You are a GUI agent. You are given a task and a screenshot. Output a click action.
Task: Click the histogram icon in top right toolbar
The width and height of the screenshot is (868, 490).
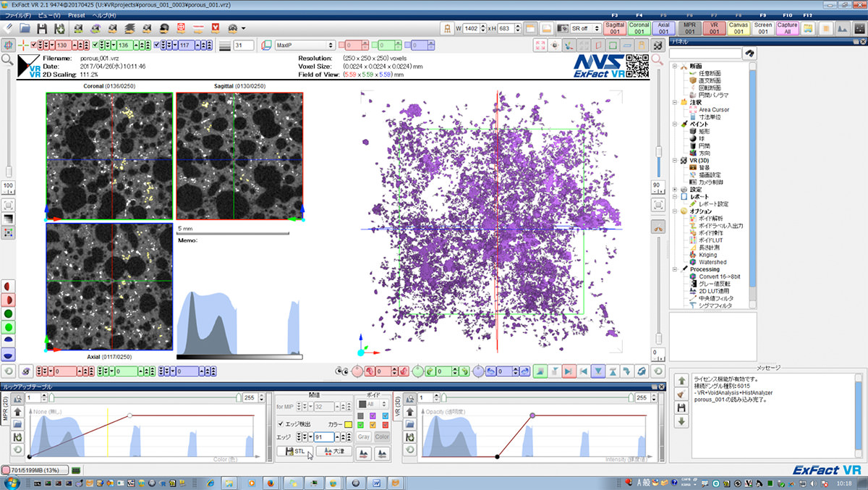tap(842, 28)
